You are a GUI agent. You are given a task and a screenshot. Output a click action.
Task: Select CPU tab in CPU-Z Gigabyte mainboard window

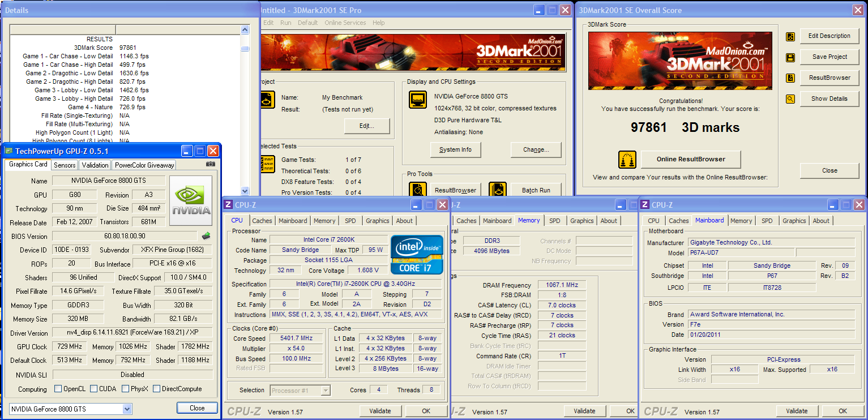tap(653, 221)
